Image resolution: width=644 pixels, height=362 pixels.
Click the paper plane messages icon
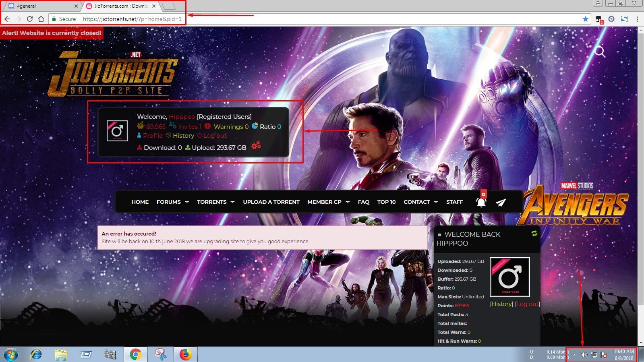501,203
